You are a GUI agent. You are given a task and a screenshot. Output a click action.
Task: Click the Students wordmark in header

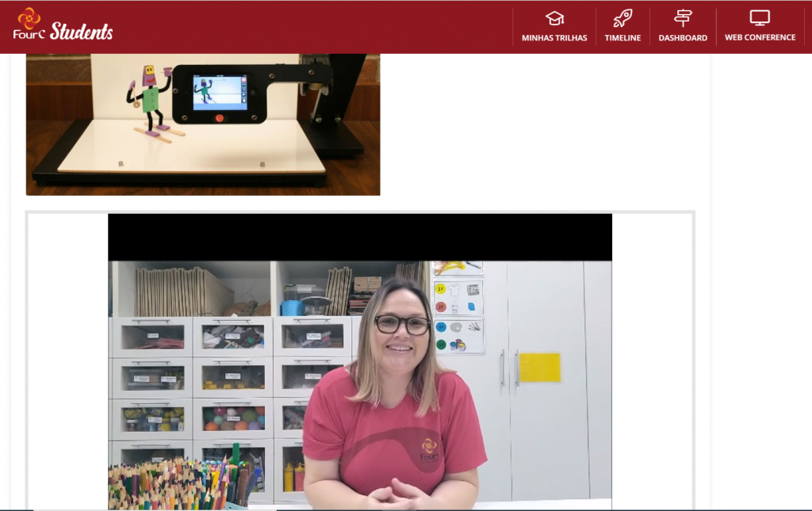tap(81, 32)
